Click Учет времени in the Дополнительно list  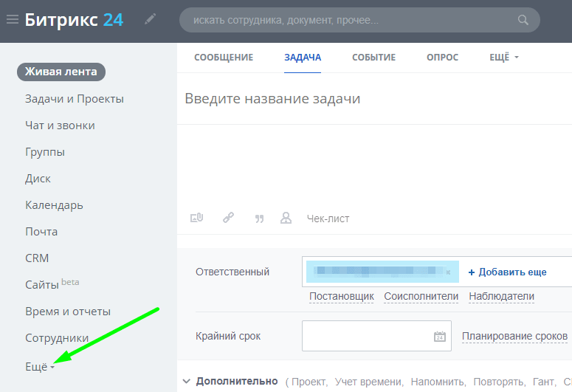369,382
